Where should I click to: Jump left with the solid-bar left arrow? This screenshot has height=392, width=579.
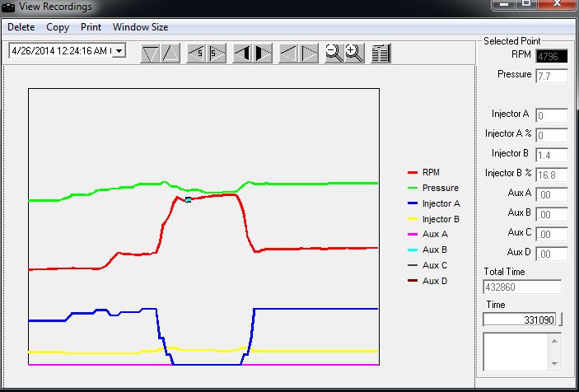(x=242, y=54)
